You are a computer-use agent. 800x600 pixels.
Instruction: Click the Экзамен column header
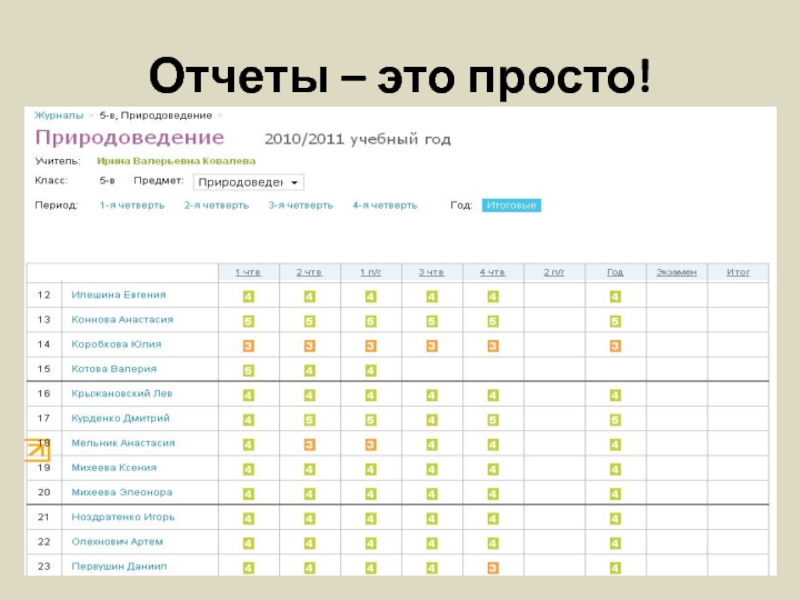pos(677,272)
